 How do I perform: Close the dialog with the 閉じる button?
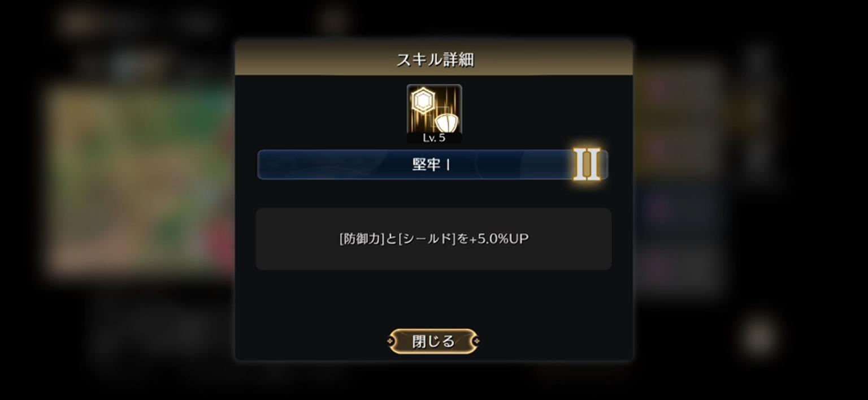click(x=433, y=341)
